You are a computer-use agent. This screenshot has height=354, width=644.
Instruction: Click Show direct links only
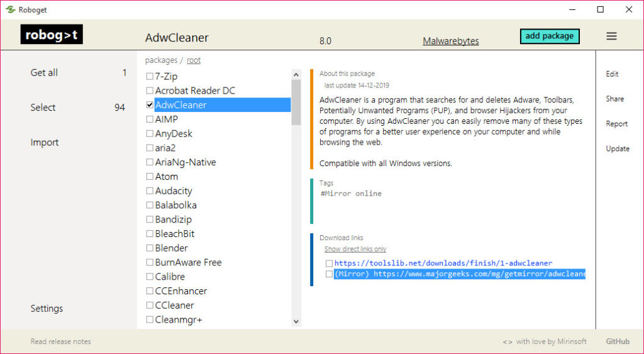pos(355,249)
